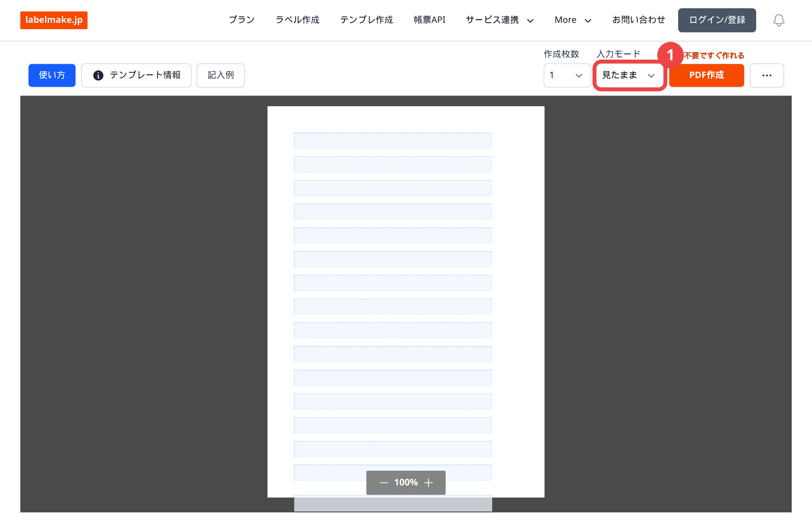
Task: Open お問い合わせ contact page
Action: point(638,20)
